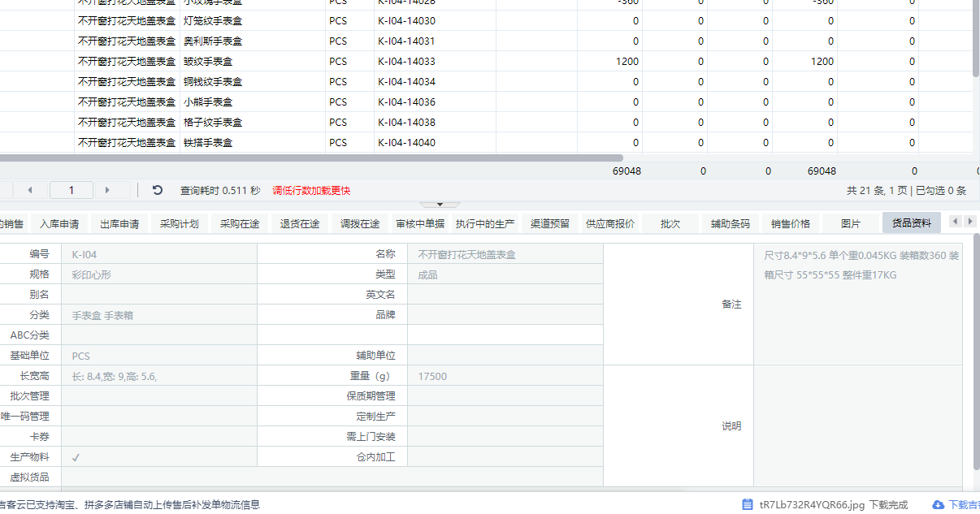Click the 基础单位 field showing PCS
Image resolution: width=980 pixels, height=514 pixels.
[x=159, y=356]
